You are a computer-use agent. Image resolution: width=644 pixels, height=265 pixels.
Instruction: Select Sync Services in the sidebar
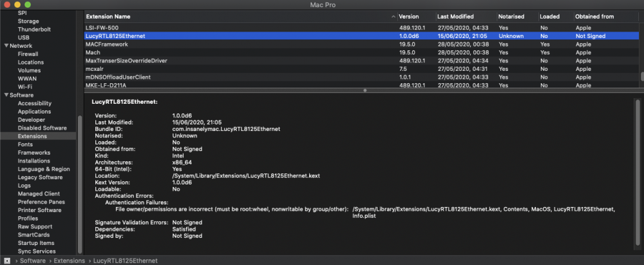coord(37,251)
